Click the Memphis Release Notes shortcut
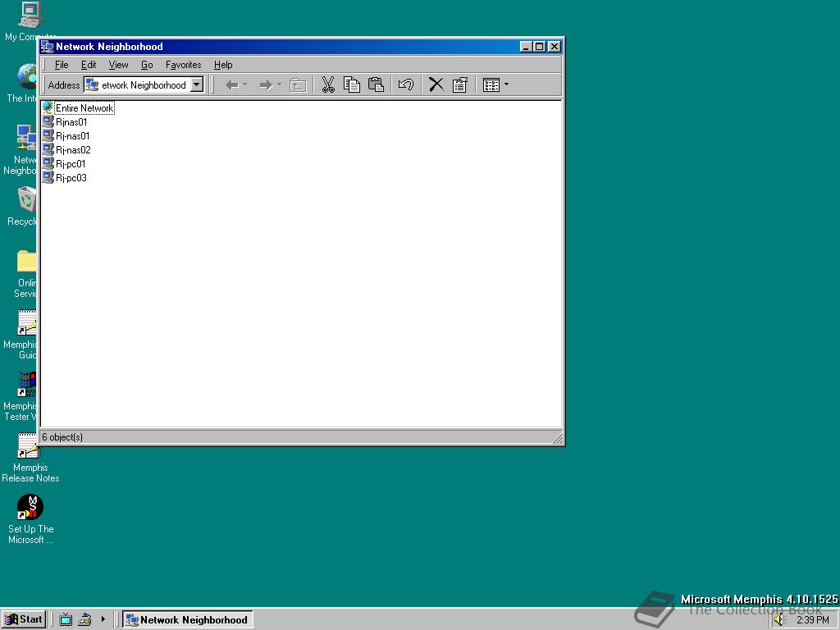Screen dimensions: 840x630 (x=29, y=445)
